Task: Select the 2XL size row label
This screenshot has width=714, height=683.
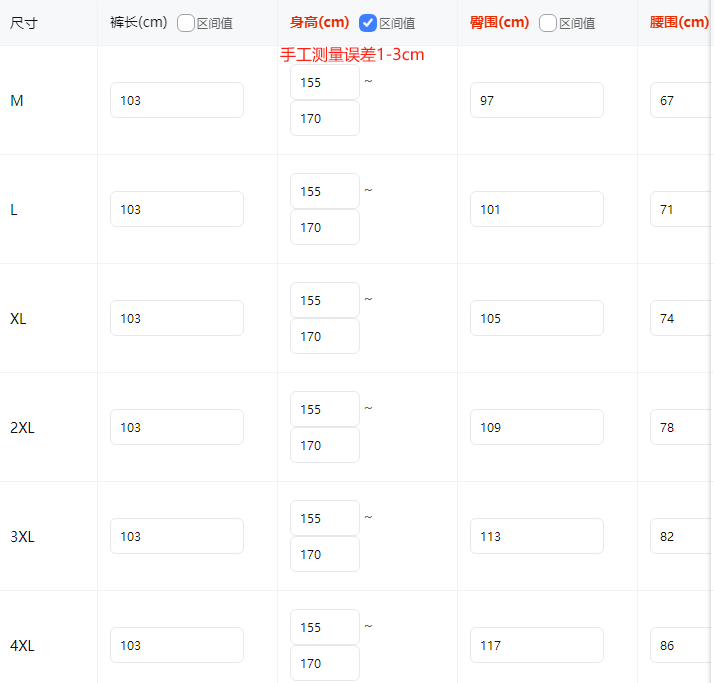Action: [22, 428]
